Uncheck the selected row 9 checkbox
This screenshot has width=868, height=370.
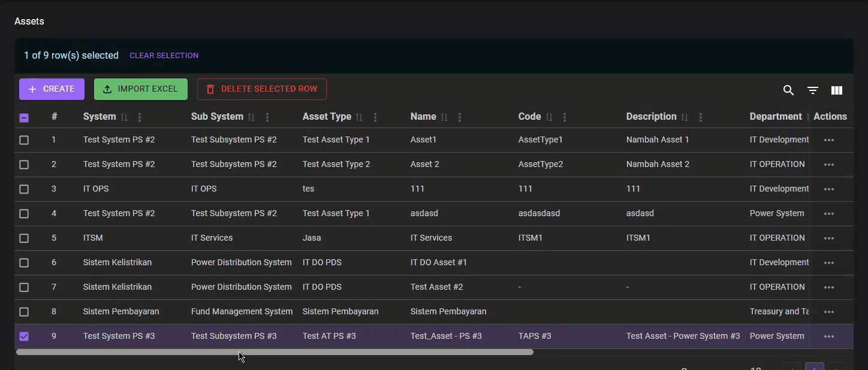[x=24, y=336]
